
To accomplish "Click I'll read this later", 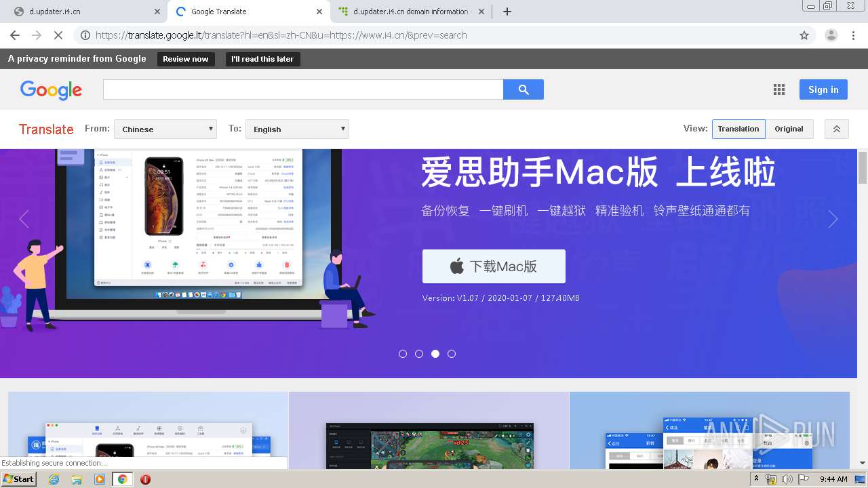I will 262,59.
